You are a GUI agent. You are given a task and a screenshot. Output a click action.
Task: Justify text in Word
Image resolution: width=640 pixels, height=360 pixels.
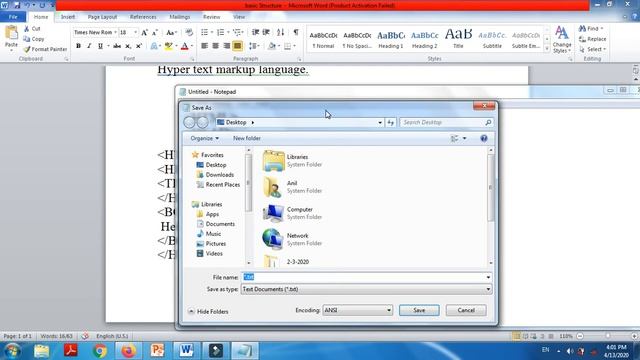(237, 46)
